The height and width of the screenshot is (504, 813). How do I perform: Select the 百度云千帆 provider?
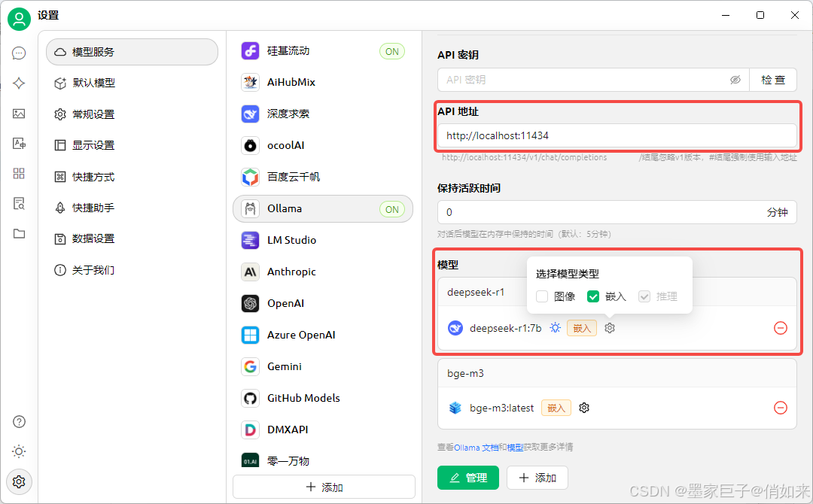[322, 177]
